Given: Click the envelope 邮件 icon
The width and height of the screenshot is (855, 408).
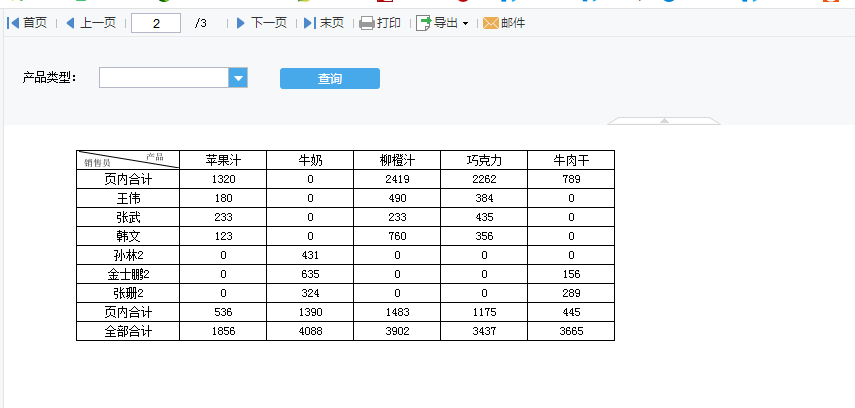Looking at the screenshot, I should coord(491,23).
